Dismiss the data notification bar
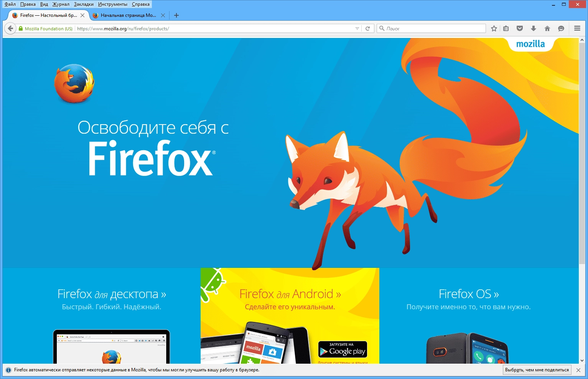 [578, 370]
